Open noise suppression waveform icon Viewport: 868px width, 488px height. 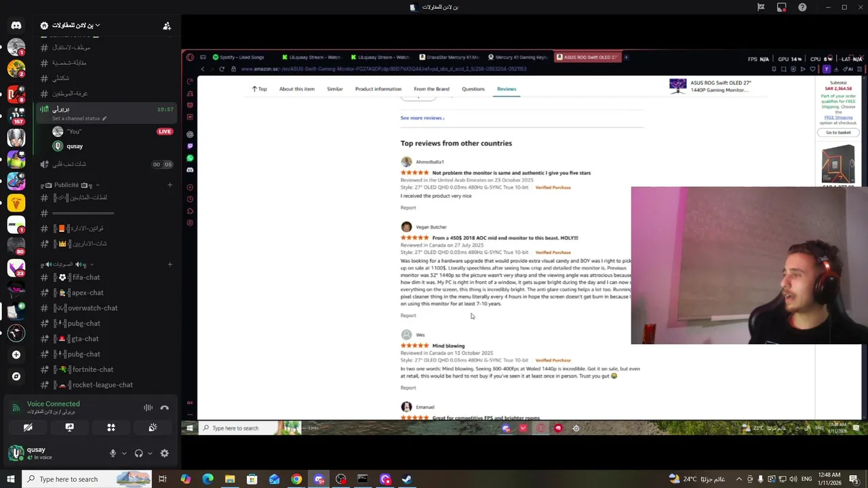click(148, 407)
